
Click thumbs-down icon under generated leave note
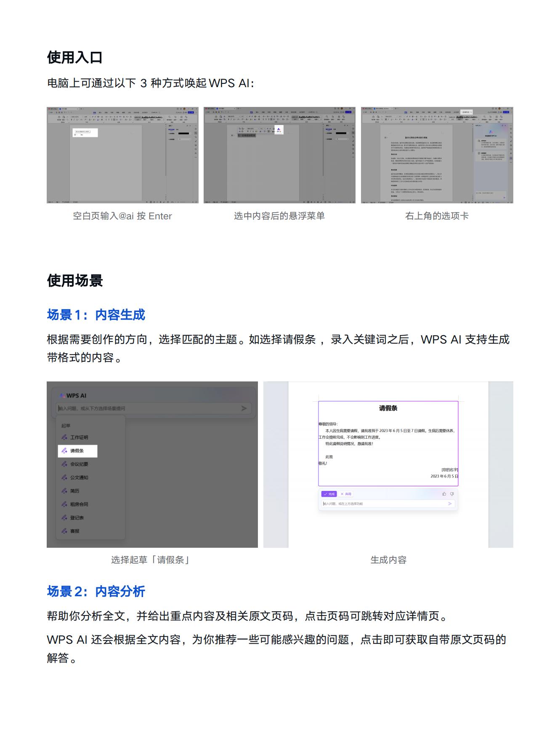coord(452,494)
